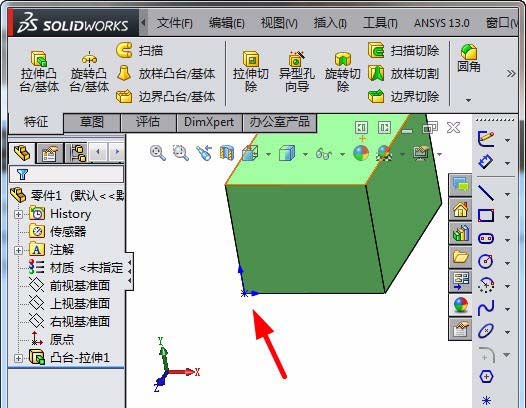Click the filter input field
Viewport: 526px width, 408px height.
66,174
